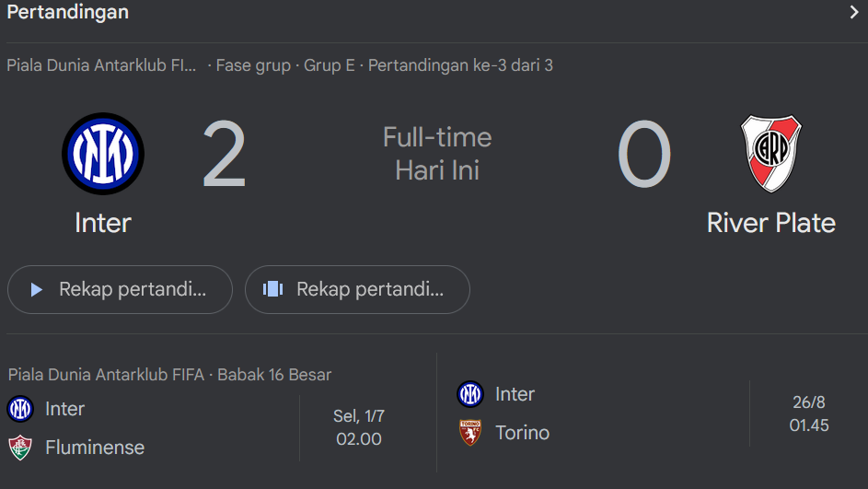Click the small Inter logo above Torino

coord(470,394)
